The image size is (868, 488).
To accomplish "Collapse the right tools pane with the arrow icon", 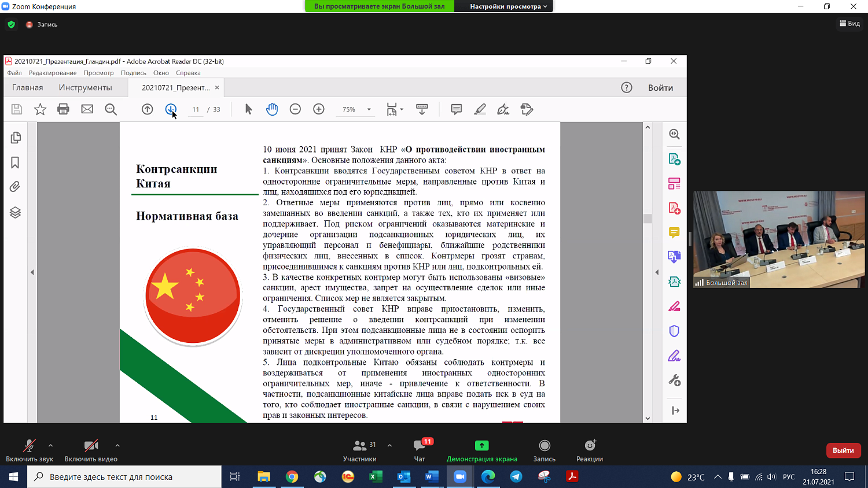I will [x=675, y=411].
